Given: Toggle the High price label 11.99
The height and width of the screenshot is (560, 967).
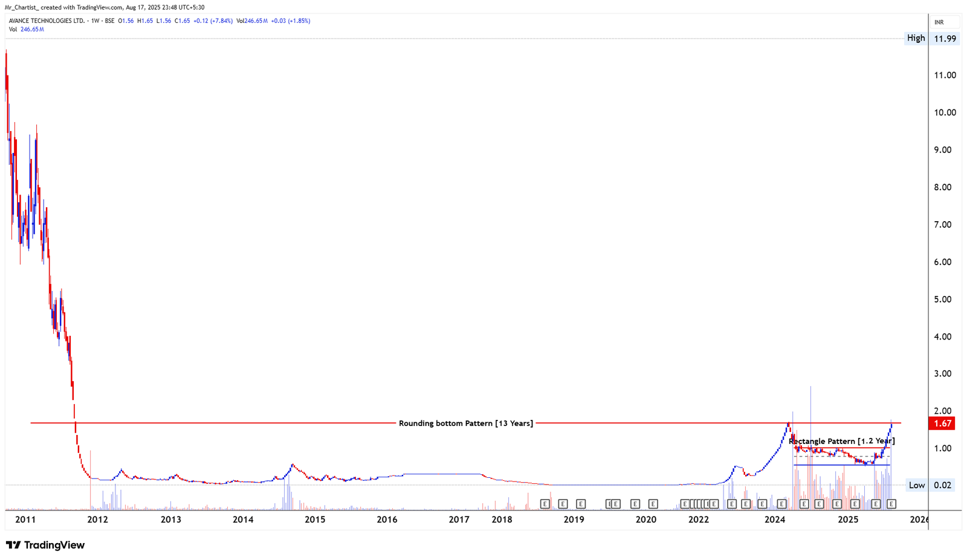Looking at the screenshot, I should 944,37.
